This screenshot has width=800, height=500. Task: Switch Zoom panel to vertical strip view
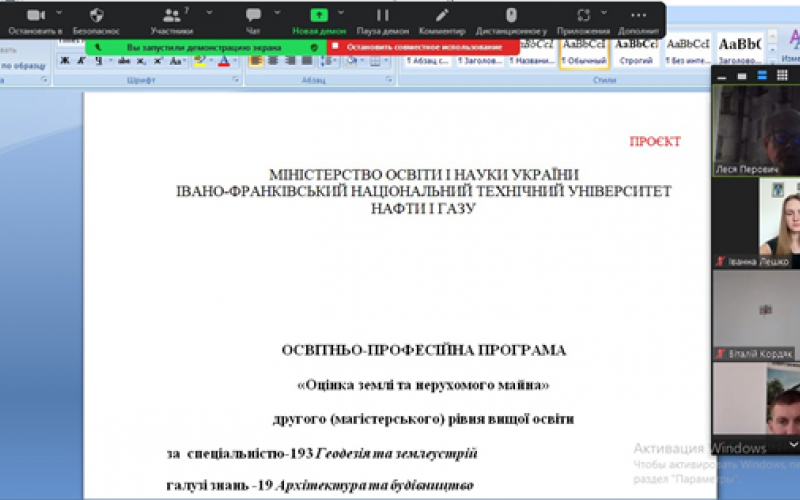pyautogui.click(x=762, y=76)
